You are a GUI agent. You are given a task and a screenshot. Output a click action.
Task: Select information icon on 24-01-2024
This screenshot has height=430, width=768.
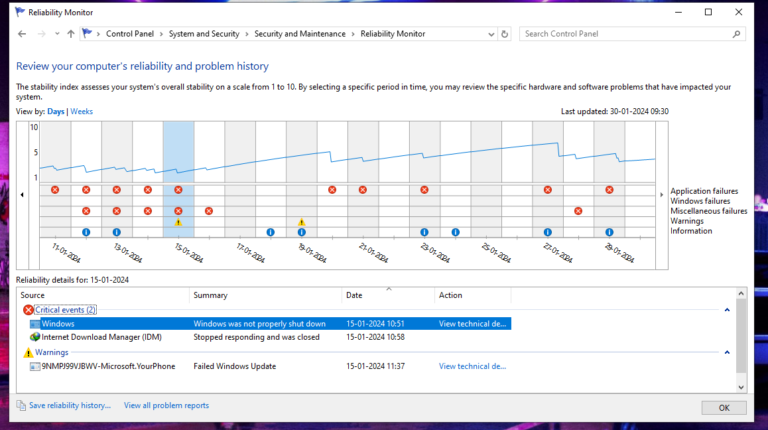coord(456,232)
